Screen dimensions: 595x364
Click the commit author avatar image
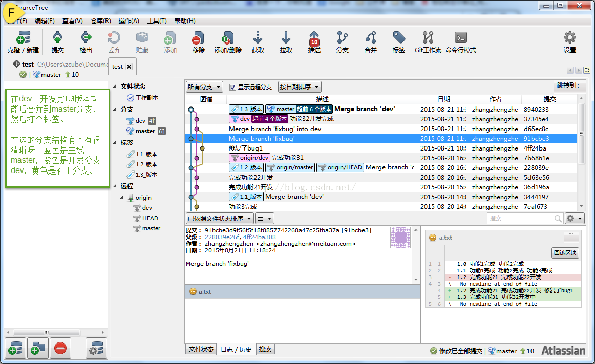point(400,238)
